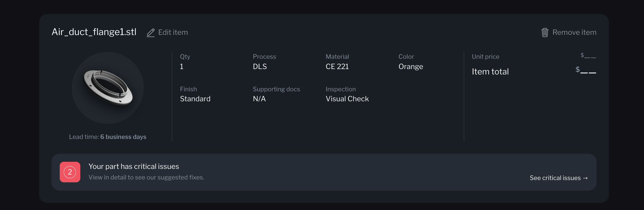Click the DLS process value
The width and height of the screenshot is (644, 210).
click(x=260, y=66)
